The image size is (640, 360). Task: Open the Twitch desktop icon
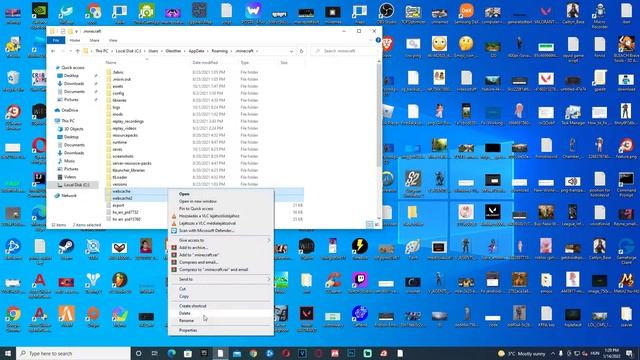(360, 282)
